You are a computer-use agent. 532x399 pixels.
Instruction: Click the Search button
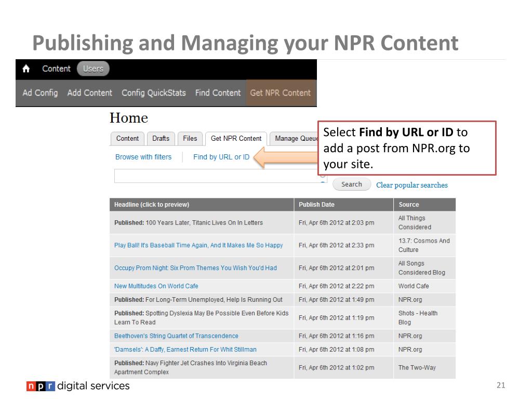(352, 184)
